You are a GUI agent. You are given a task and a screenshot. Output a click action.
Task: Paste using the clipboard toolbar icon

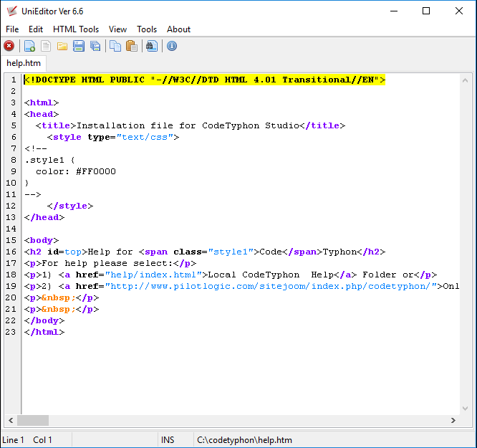coord(131,46)
